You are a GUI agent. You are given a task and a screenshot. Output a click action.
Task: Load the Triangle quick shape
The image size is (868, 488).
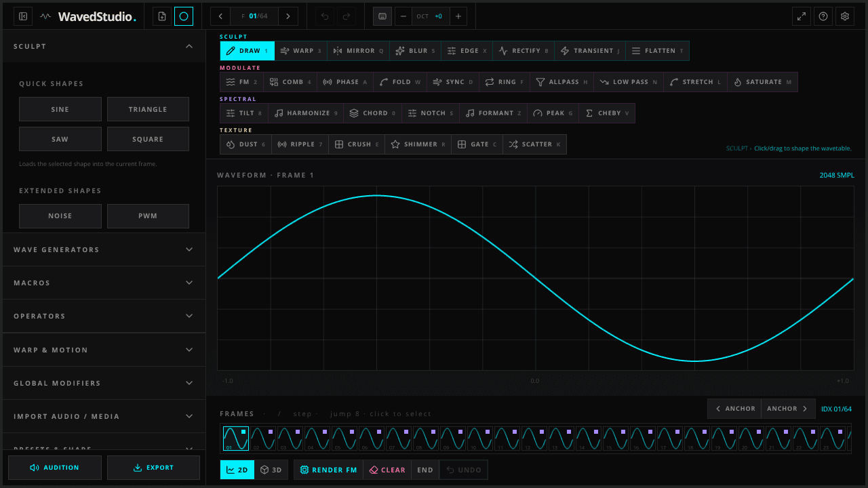click(148, 109)
